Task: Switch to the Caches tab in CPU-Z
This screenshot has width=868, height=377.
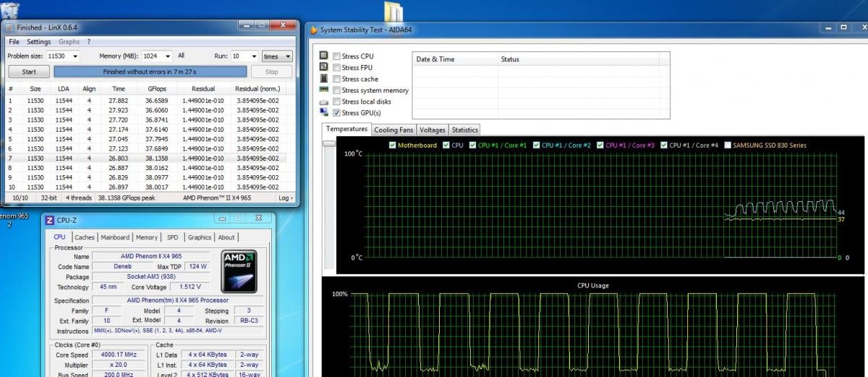Action: click(85, 237)
